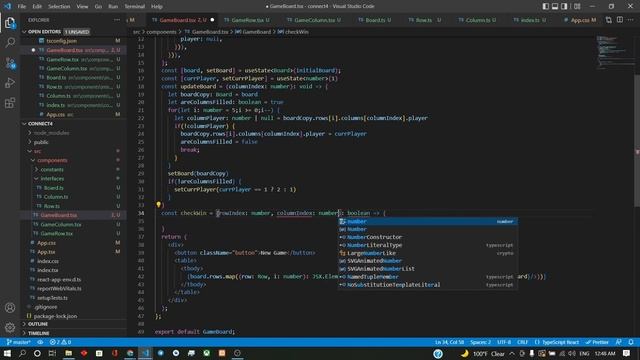Click the feedback icon in status bar
This screenshot has width=640, height=360.
tap(619, 342)
